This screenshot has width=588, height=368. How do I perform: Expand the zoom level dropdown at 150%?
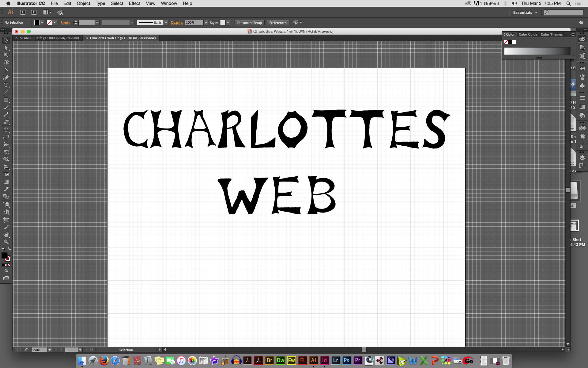point(50,350)
